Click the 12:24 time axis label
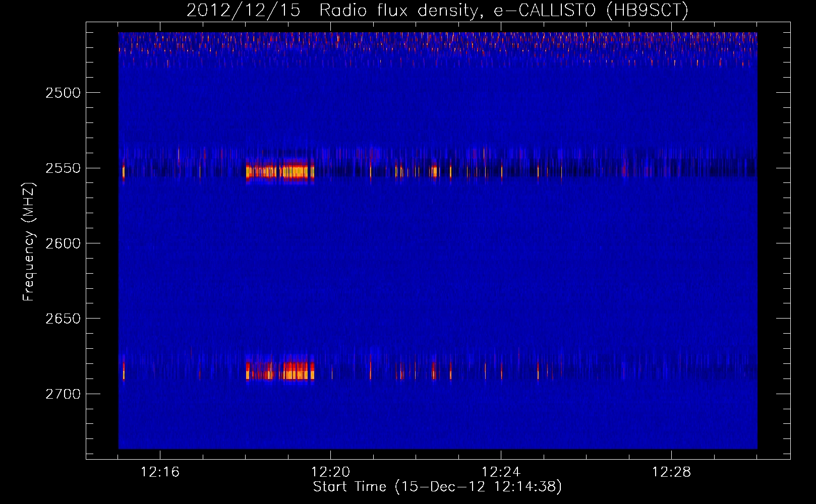The image size is (816, 504). tap(501, 472)
